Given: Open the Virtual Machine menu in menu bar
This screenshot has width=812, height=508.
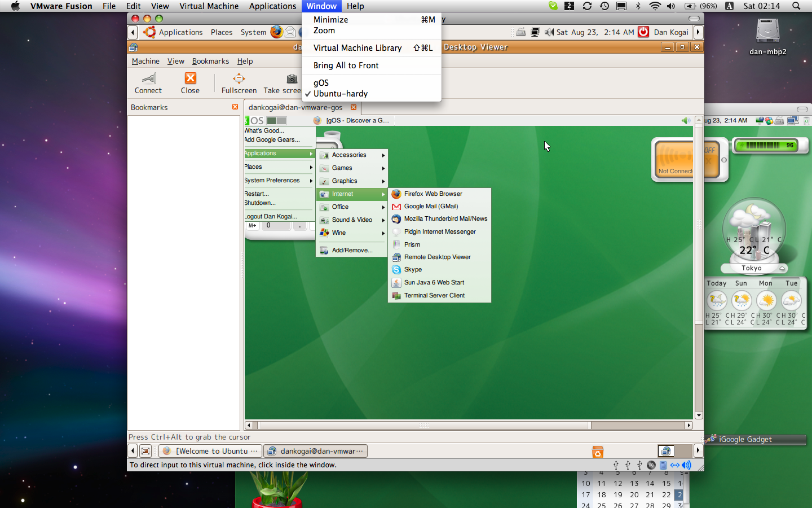Looking at the screenshot, I should (x=209, y=6).
